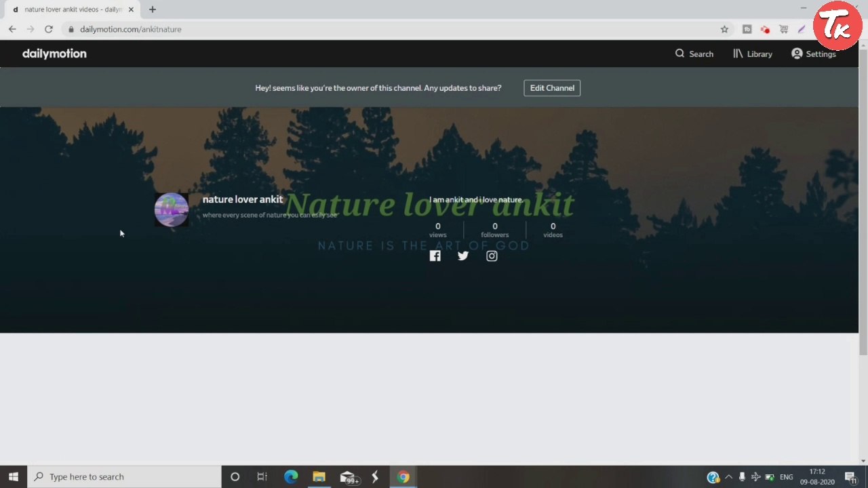Click the '0 followers' statistic
868x488 pixels.
494,230
